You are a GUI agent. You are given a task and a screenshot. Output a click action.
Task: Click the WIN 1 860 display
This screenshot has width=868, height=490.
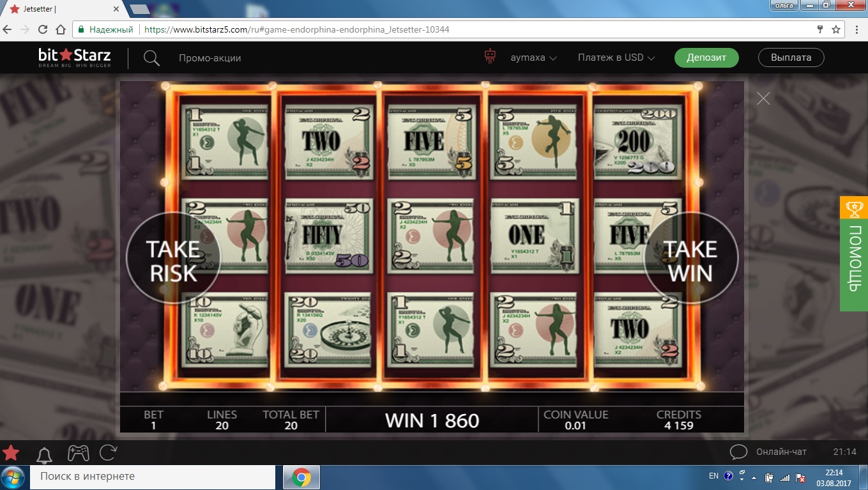pos(432,420)
